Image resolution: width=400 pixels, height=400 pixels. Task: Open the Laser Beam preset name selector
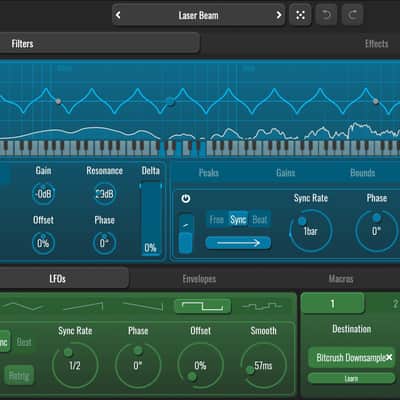[x=198, y=15]
